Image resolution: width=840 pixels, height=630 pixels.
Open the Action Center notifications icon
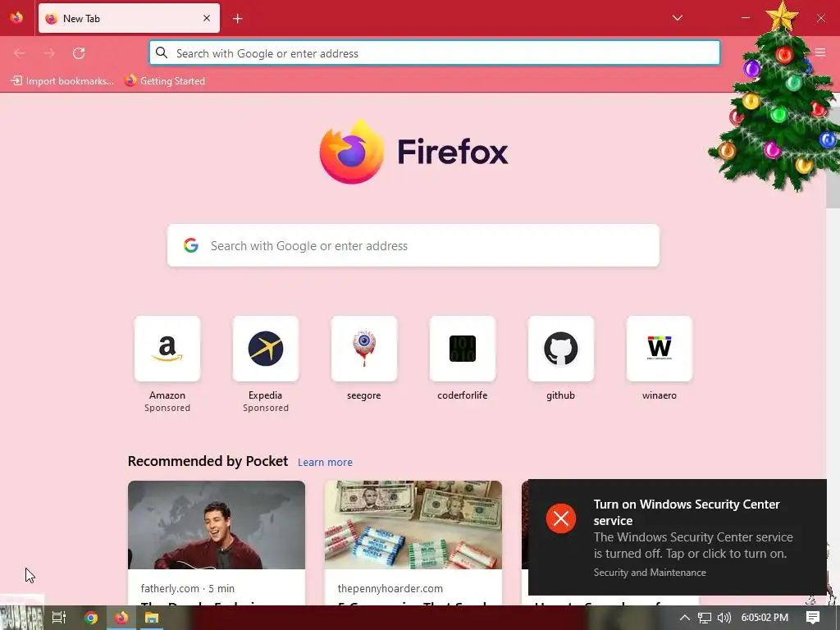[x=813, y=618]
